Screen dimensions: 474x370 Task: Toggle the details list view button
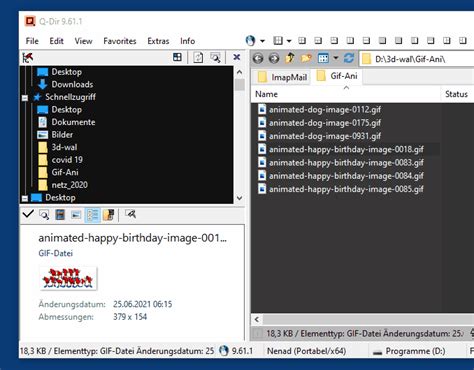click(92, 215)
